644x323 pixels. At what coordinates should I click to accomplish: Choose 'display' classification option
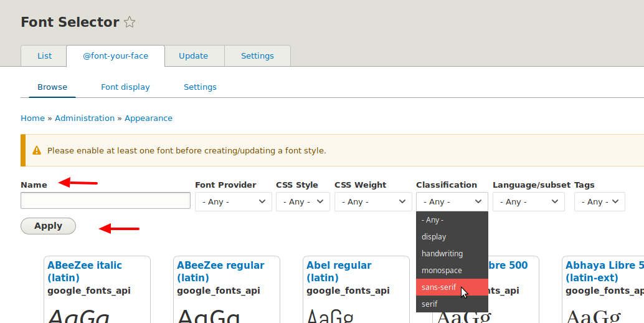[x=452, y=237]
